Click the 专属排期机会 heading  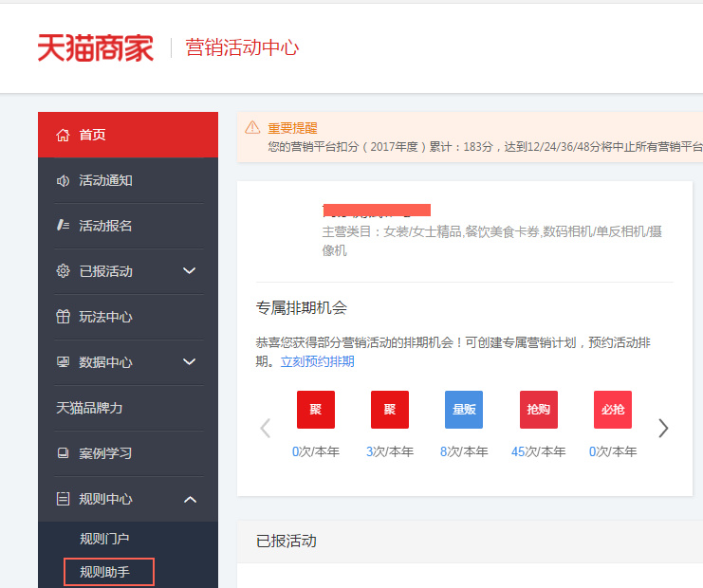(302, 308)
